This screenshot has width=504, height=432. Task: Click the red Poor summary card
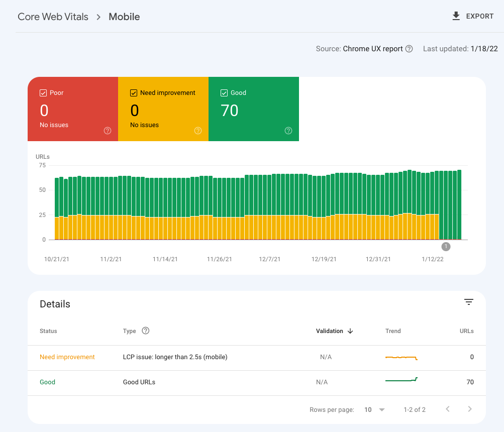point(73,109)
